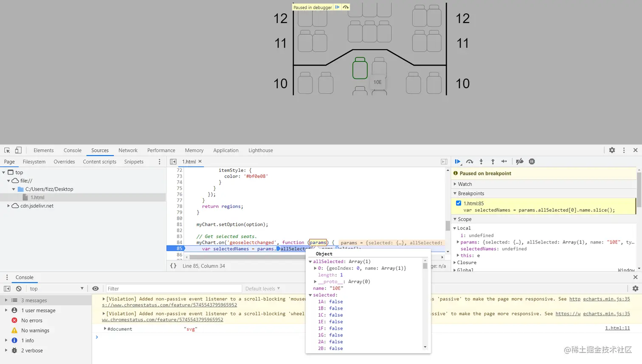The height and width of the screenshot is (364, 642).
Task: Click the console Filter input field
Action: click(x=173, y=288)
